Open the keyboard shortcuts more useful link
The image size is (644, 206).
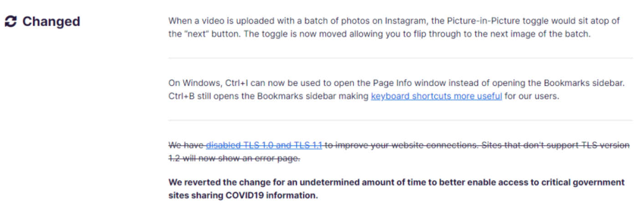[x=436, y=97]
